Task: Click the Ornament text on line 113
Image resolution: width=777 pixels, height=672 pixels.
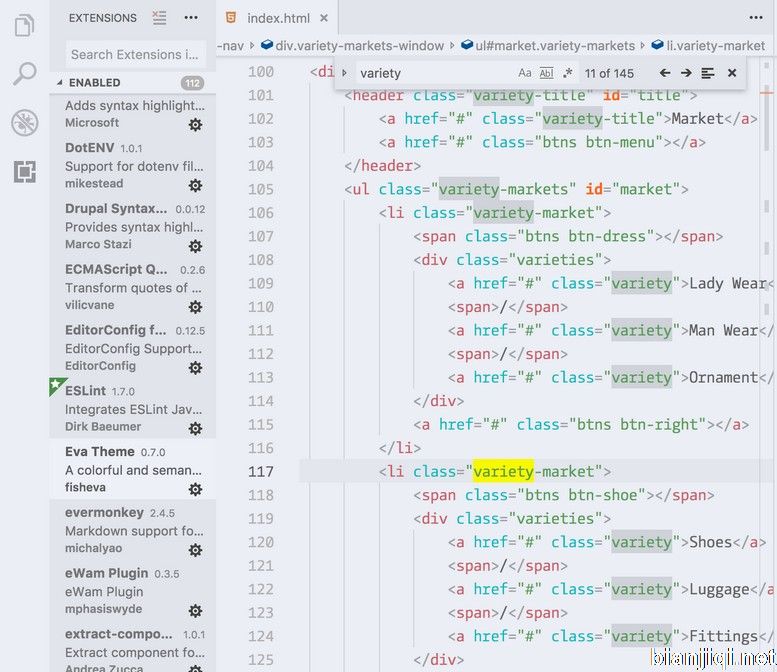Action: (x=723, y=378)
